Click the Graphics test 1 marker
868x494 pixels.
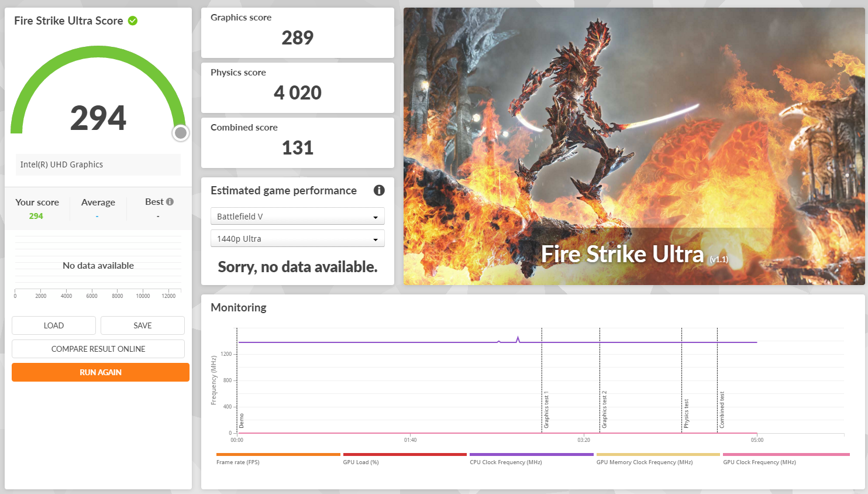(546, 410)
